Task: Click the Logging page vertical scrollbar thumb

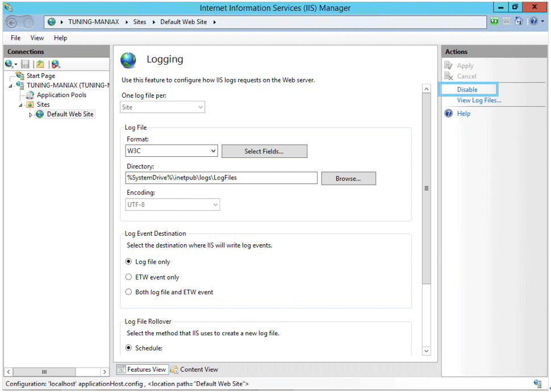Action: pyautogui.click(x=426, y=189)
